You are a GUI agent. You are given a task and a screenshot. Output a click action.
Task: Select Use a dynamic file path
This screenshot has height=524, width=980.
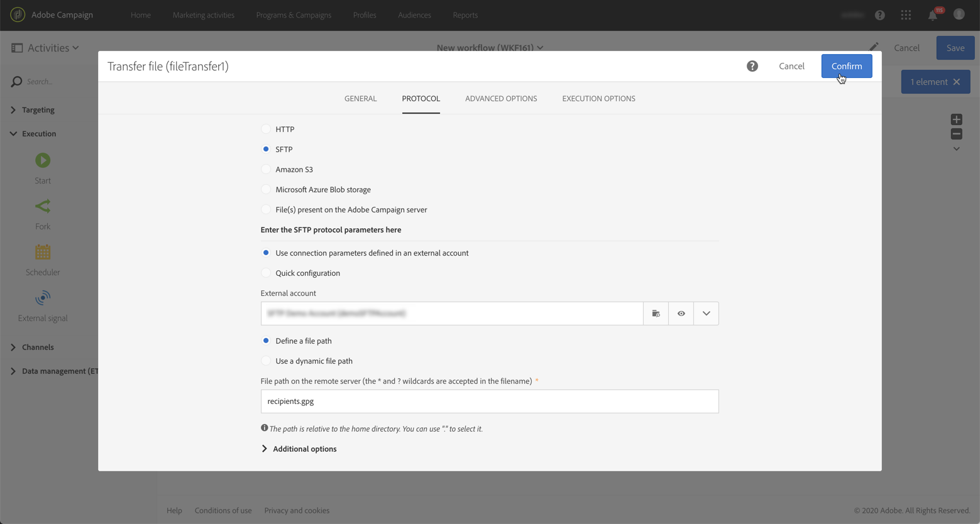pos(266,361)
